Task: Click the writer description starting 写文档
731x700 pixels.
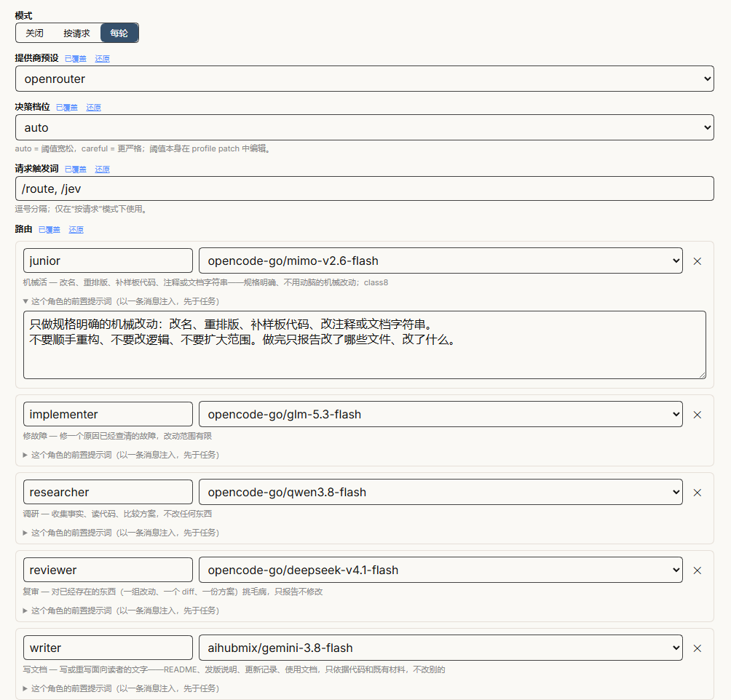Action: pyautogui.click(x=234, y=669)
